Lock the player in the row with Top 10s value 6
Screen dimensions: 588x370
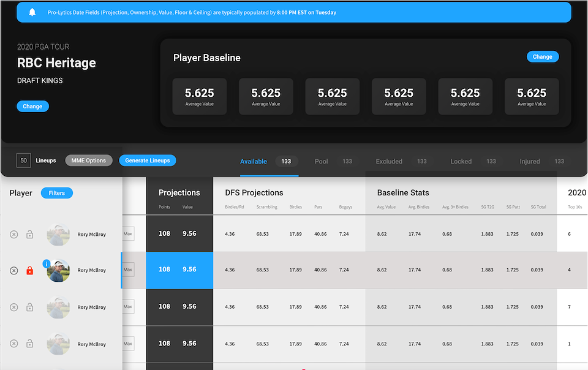29,234
